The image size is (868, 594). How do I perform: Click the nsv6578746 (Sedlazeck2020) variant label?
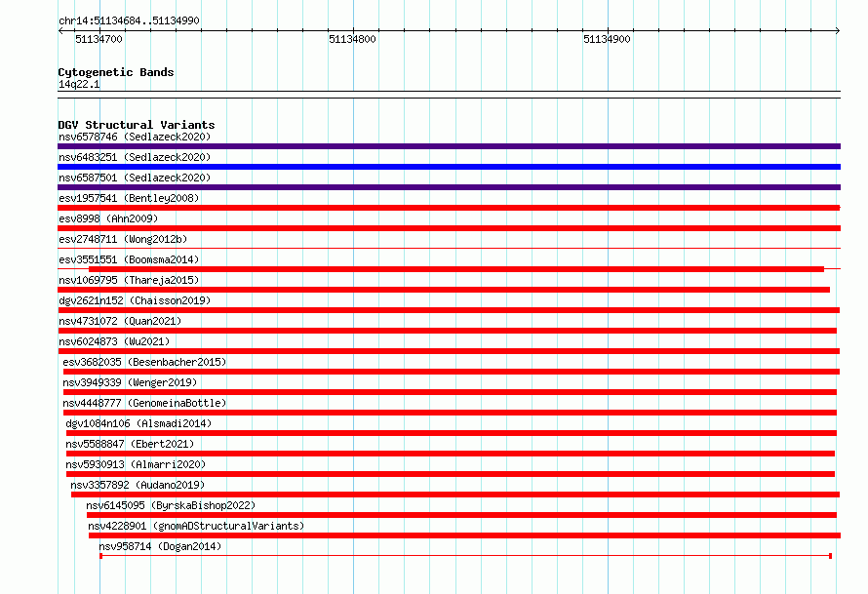(135, 137)
